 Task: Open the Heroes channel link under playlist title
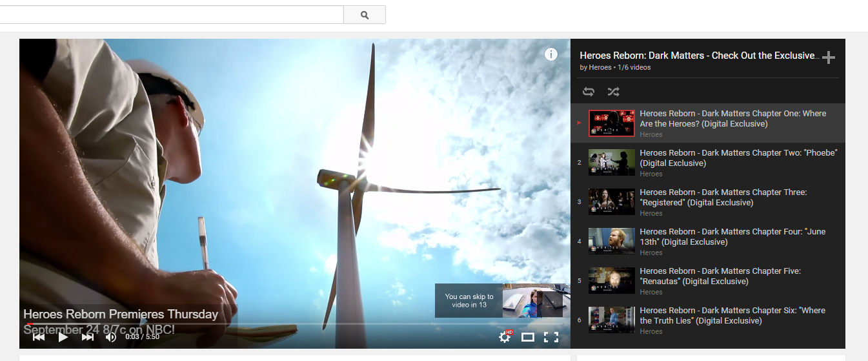(600, 67)
